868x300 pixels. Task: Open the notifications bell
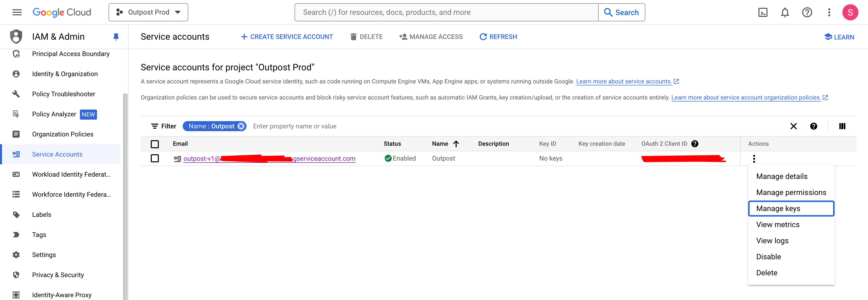pos(785,13)
